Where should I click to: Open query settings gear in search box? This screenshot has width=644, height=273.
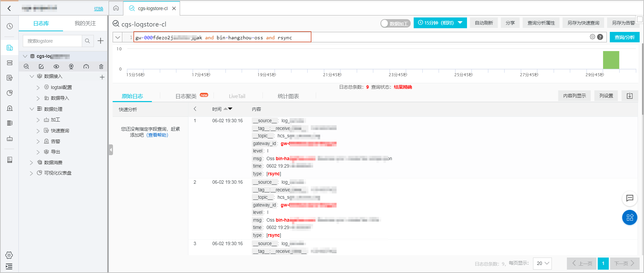coord(592,37)
